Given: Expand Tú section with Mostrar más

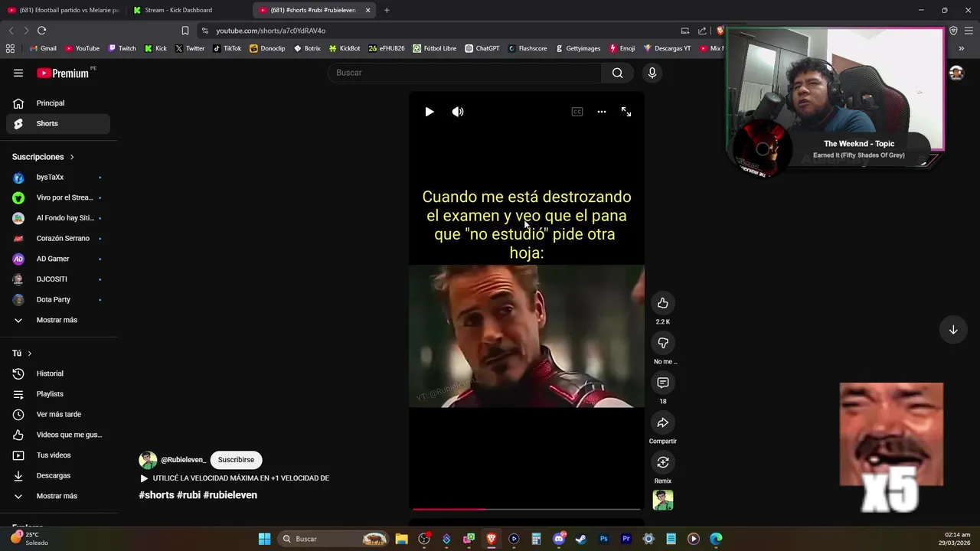Looking at the screenshot, I should (x=58, y=496).
